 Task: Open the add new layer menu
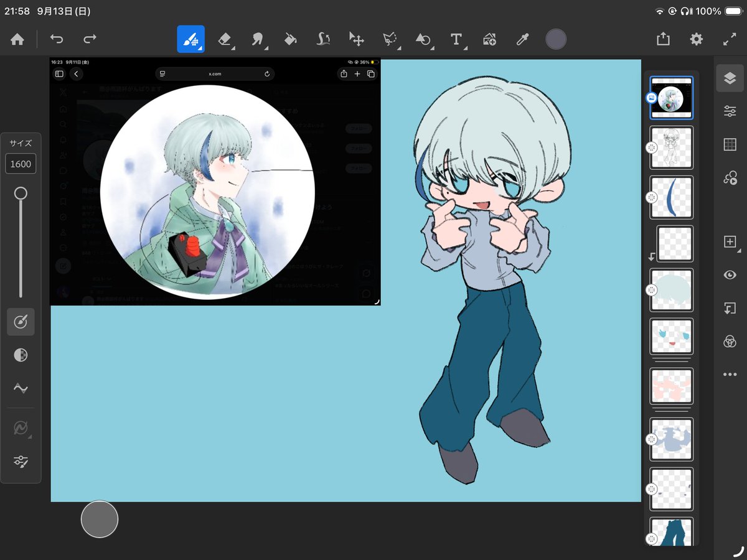(730, 242)
